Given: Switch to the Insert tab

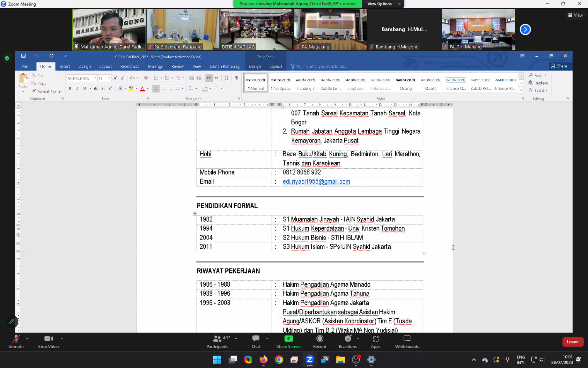Looking at the screenshot, I should click(x=65, y=67).
